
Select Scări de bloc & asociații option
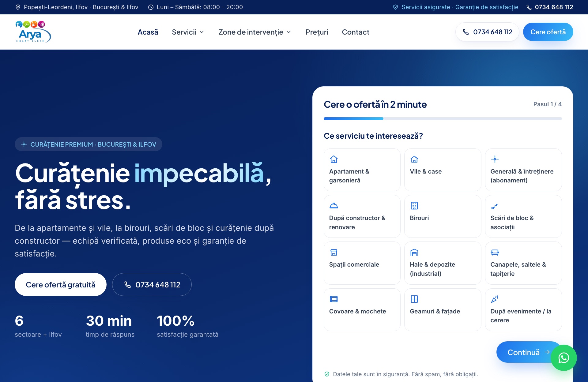point(523,216)
